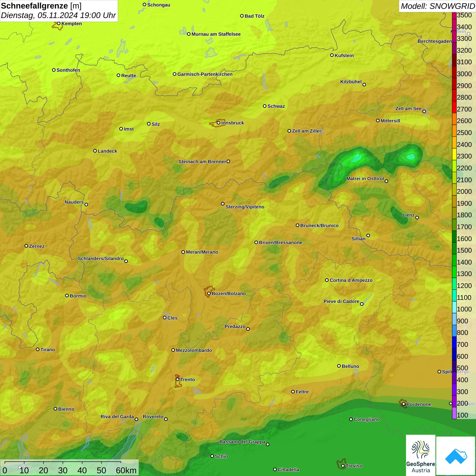Click the Rovereto label
The image size is (476, 476).
[x=153, y=417]
